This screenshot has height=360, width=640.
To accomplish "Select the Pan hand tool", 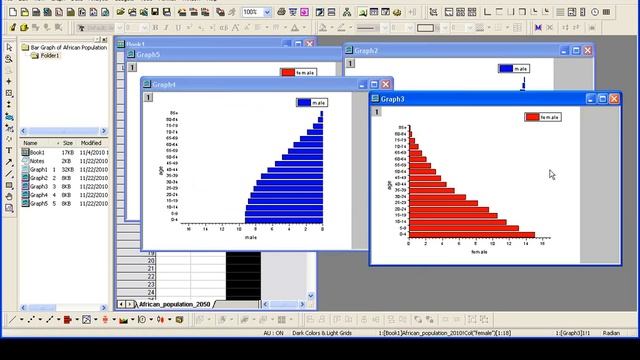I will pyautogui.click(x=9, y=197).
